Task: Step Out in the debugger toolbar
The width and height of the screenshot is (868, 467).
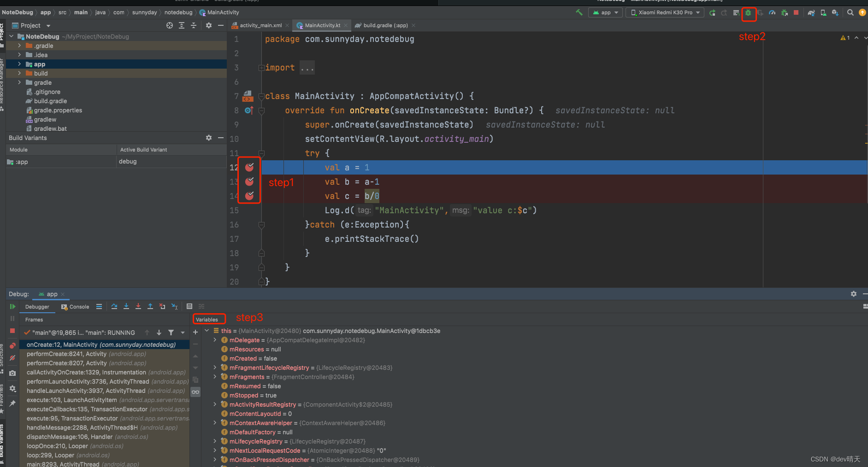Action: click(150, 306)
